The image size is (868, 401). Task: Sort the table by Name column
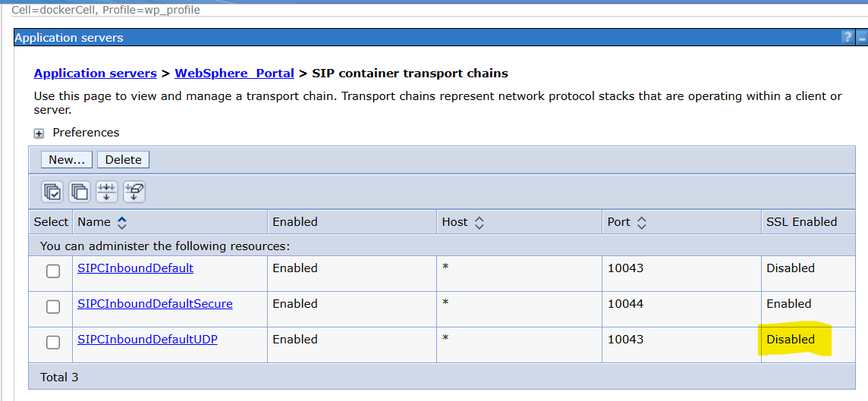tap(122, 222)
